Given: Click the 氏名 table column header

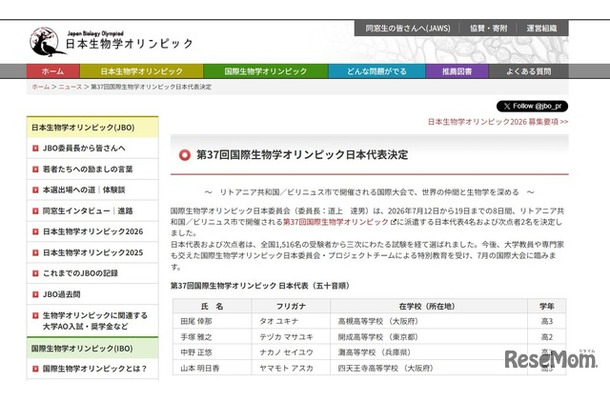Looking at the screenshot, I should (x=212, y=307).
